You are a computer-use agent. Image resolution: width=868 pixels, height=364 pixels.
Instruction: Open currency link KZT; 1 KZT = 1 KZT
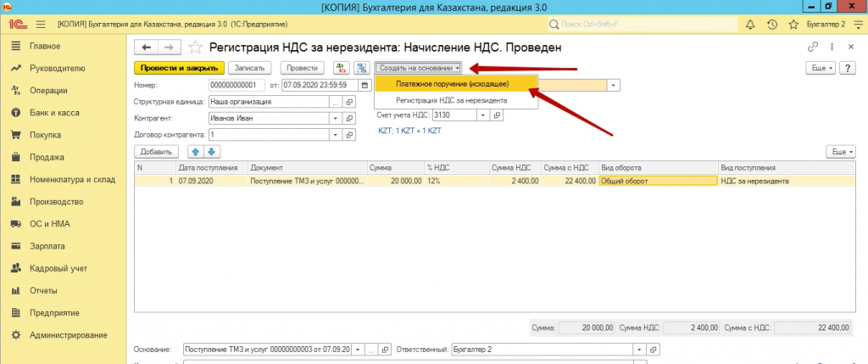[409, 132]
